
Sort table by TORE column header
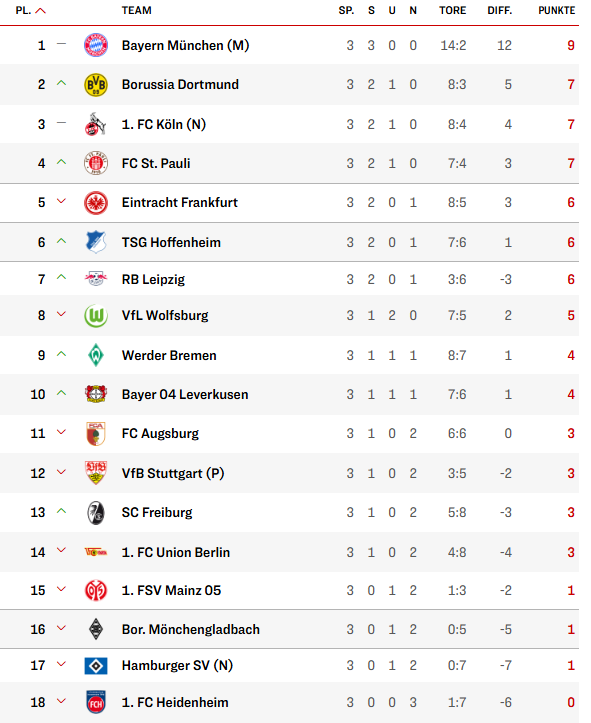pyautogui.click(x=452, y=10)
